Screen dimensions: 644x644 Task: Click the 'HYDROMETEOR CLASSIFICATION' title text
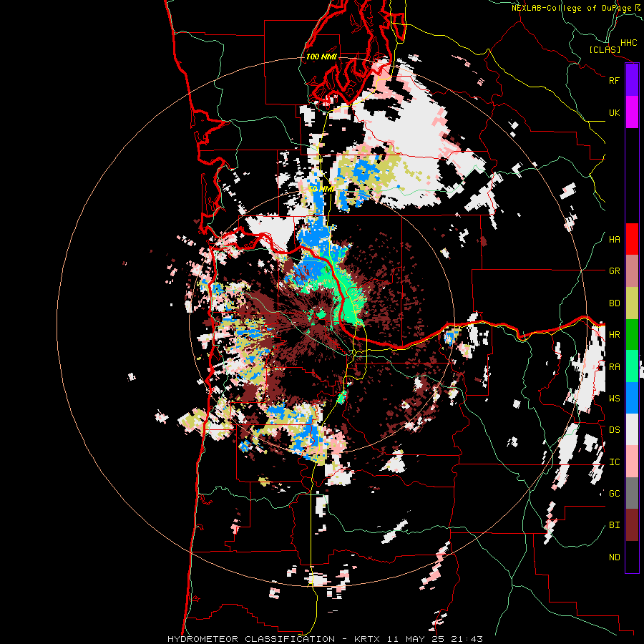tap(251, 639)
